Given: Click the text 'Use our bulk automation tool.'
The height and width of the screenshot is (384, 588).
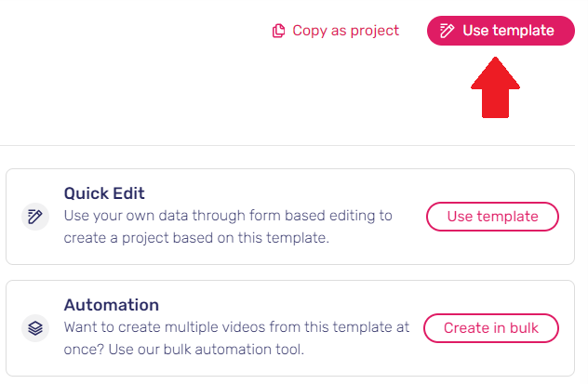Looking at the screenshot, I should tap(207, 350).
